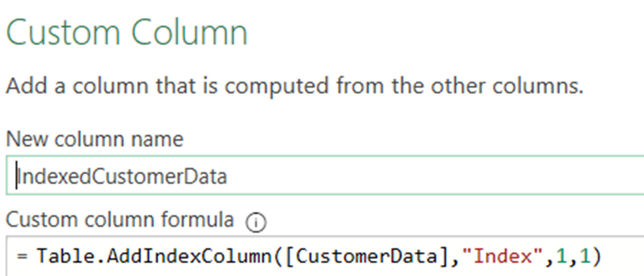644x276 pixels.
Task: Click the last 1 before closing parenthesis
Action: point(584,257)
